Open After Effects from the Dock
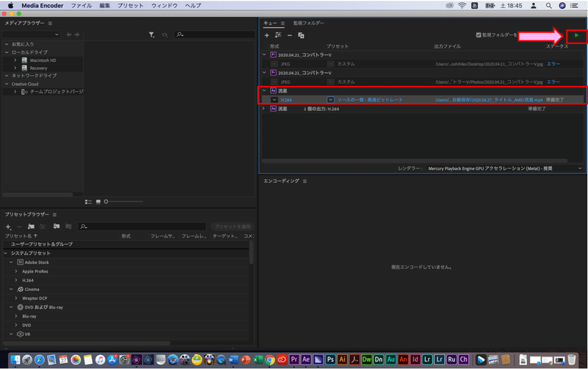The width and height of the screenshot is (588, 369). click(x=306, y=359)
